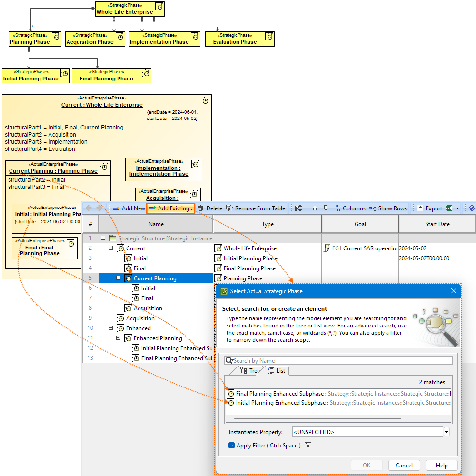
Task: Click the Instantiated Property dropdown arrow
Action: [x=446, y=432]
